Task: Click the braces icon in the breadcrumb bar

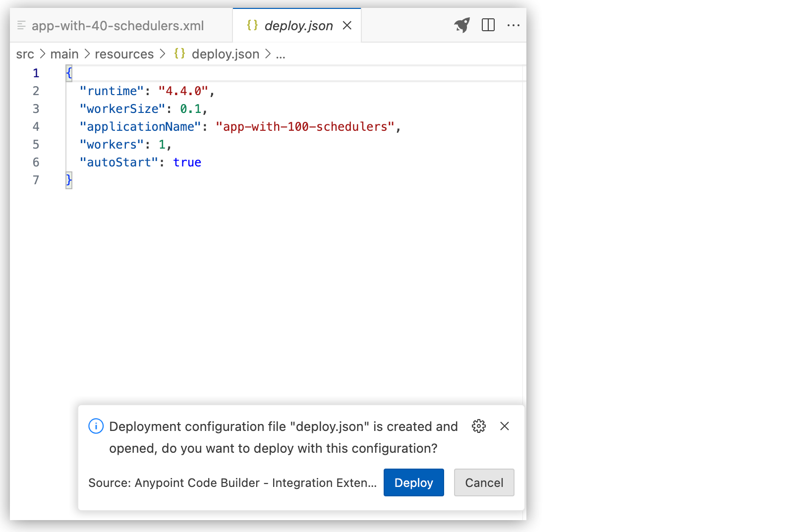Action: tap(179, 53)
